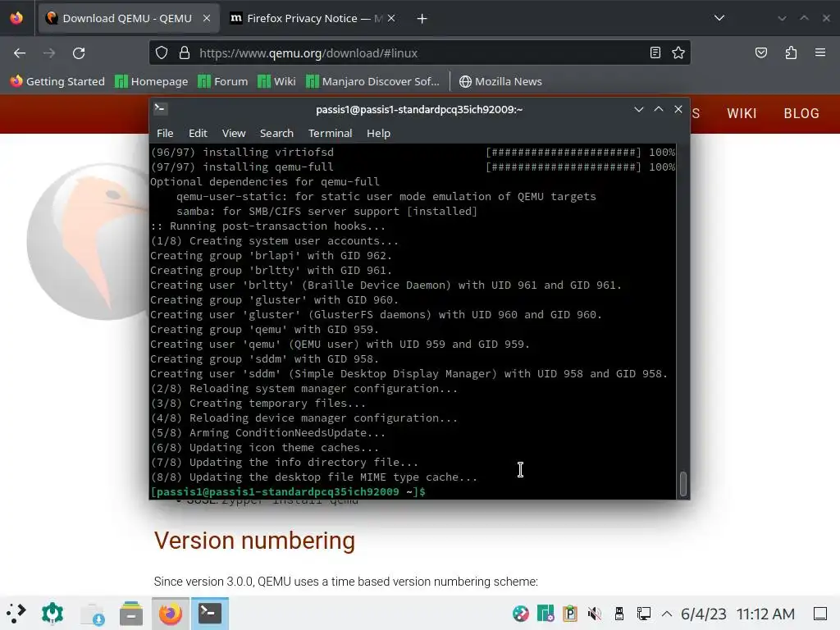Open the Getting Started bookmark

[58, 81]
